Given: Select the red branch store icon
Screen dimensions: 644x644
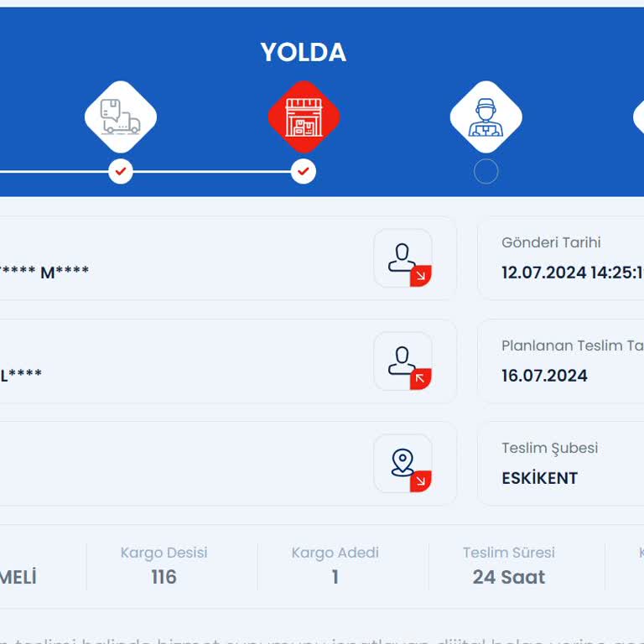Looking at the screenshot, I should pyautogui.click(x=304, y=117).
